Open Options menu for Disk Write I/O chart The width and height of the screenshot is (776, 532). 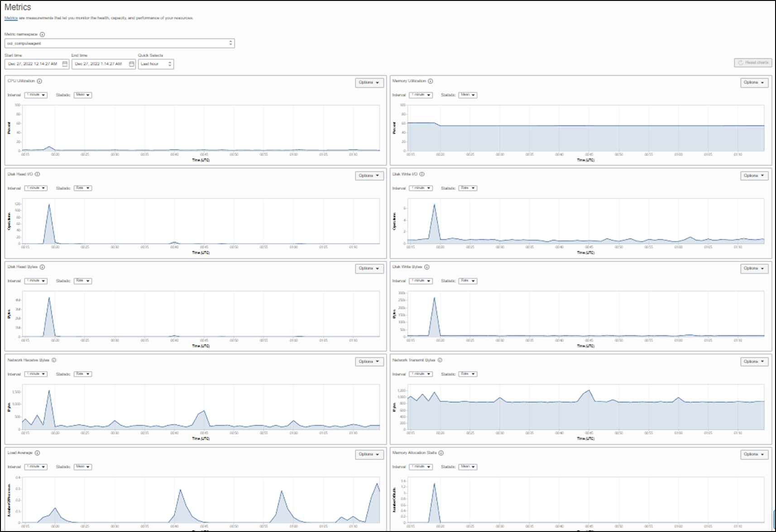pyautogui.click(x=754, y=176)
